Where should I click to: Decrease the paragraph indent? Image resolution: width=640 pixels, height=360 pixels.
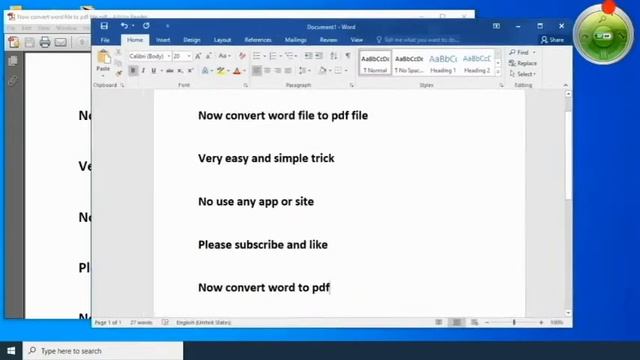(x=309, y=56)
